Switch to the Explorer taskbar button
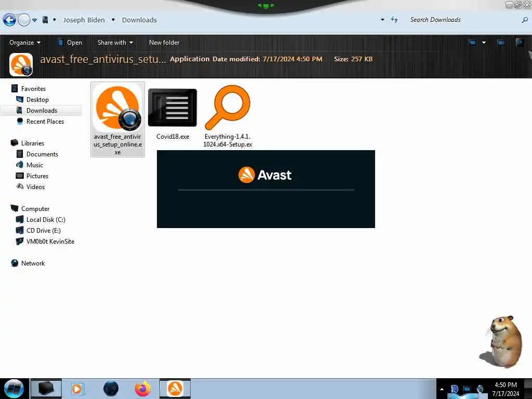The image size is (532, 399). coord(46,389)
